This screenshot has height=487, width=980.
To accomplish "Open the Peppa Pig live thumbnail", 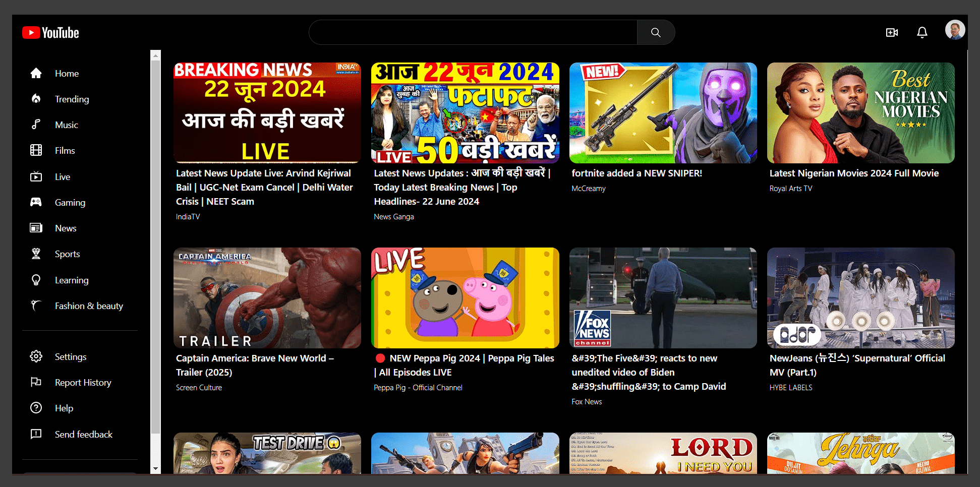I will click(465, 297).
